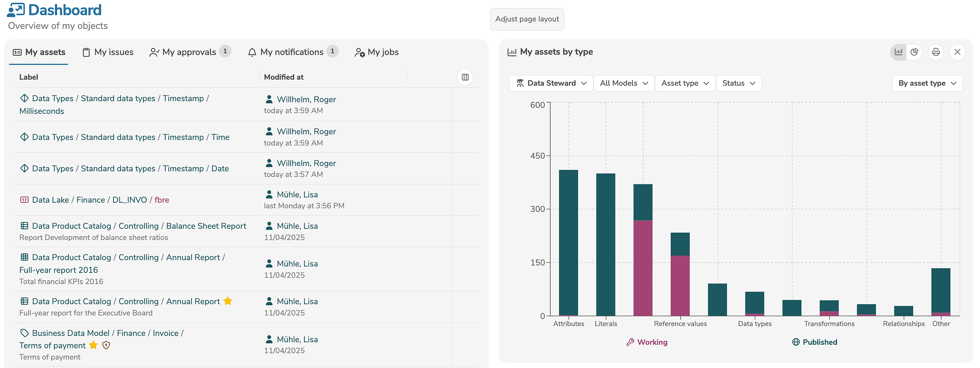Viewport: 980px width, 368px height.
Task: Expand the All Models filter dropdown
Action: 624,83
